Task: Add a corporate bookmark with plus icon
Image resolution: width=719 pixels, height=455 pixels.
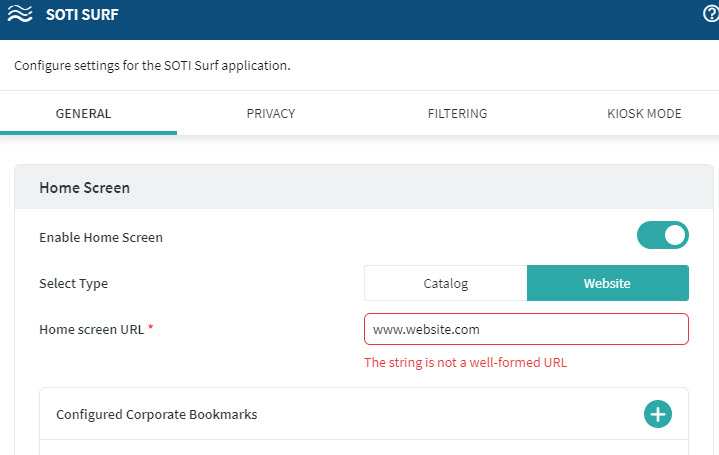Action: (657, 414)
